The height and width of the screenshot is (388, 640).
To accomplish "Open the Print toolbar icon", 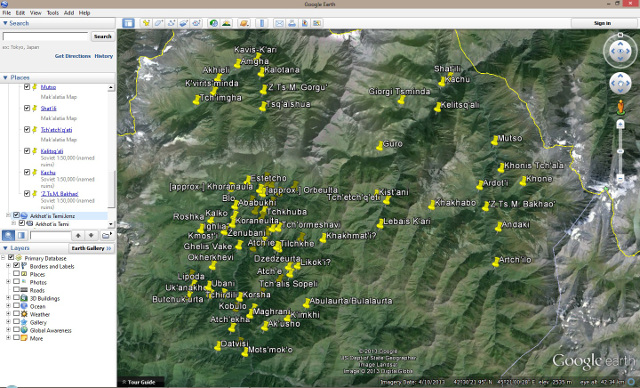I will coord(292,23).
